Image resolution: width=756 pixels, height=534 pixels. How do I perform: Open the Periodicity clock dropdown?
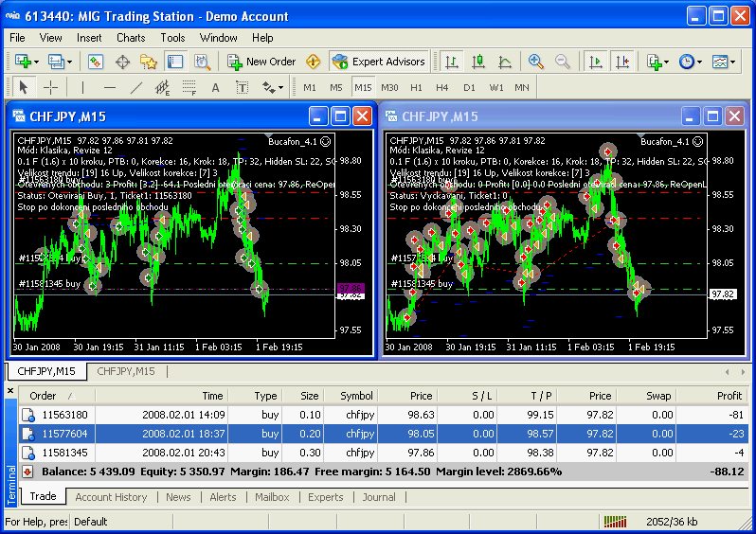click(x=691, y=62)
